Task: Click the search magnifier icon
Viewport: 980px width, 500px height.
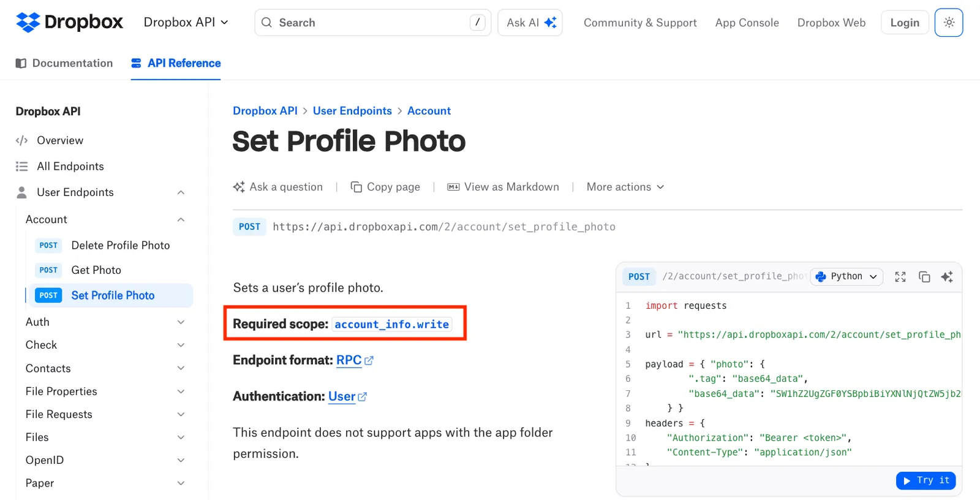Action: (266, 23)
